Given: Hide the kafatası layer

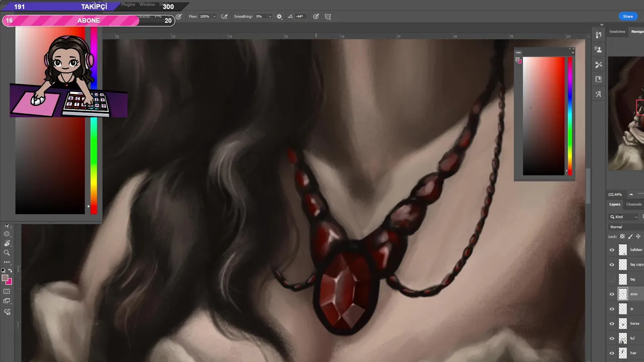Looking at the screenshot, I should [612, 250].
